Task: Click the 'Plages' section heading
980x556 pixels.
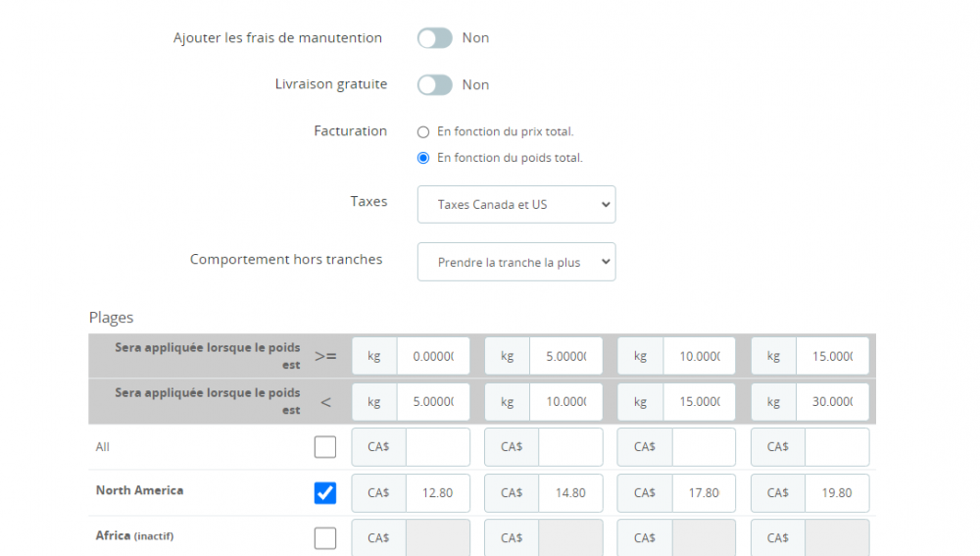Action: pos(111,318)
